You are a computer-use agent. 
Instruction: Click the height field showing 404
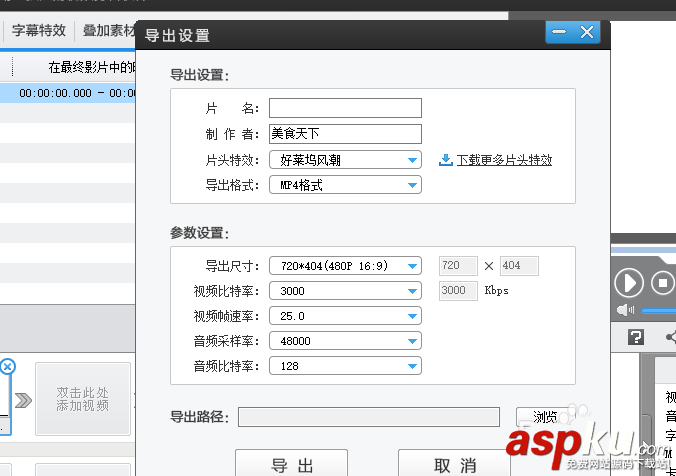[x=519, y=266]
